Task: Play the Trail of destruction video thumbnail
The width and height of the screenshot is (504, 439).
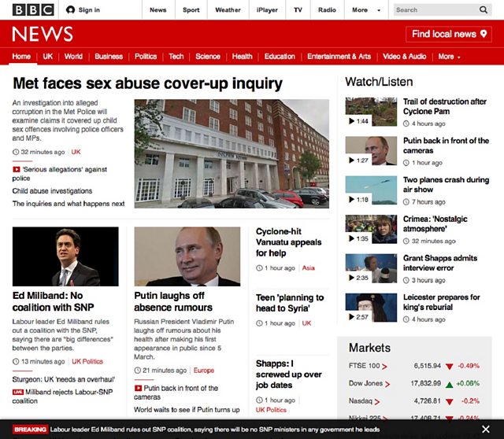Action: [371, 112]
